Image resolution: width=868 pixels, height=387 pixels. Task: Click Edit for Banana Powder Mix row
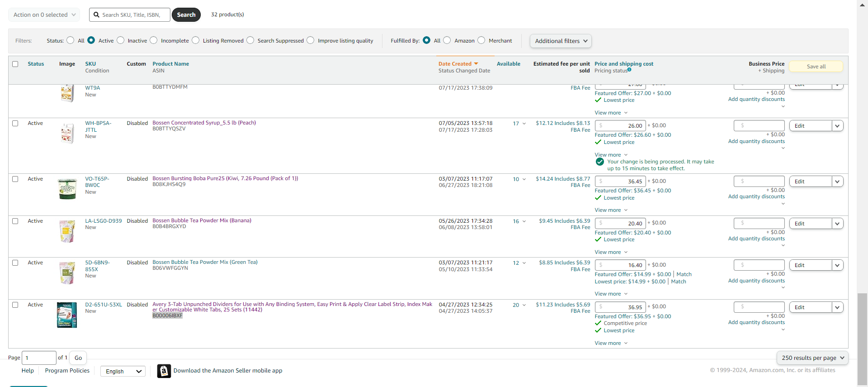tap(811, 224)
